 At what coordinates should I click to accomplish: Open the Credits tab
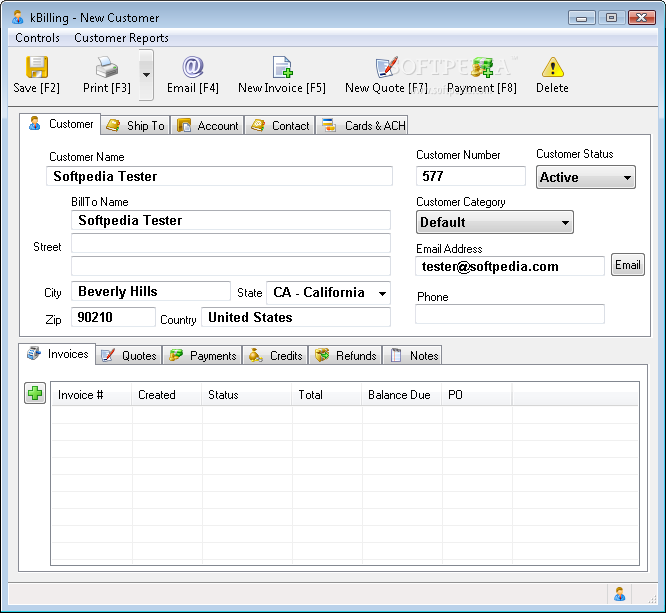tap(276, 356)
